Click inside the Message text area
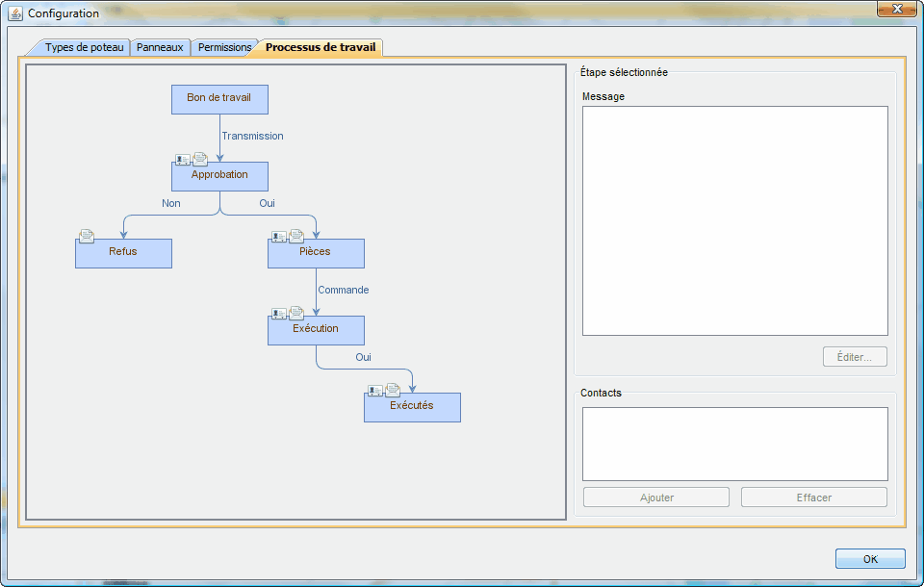 [734, 220]
